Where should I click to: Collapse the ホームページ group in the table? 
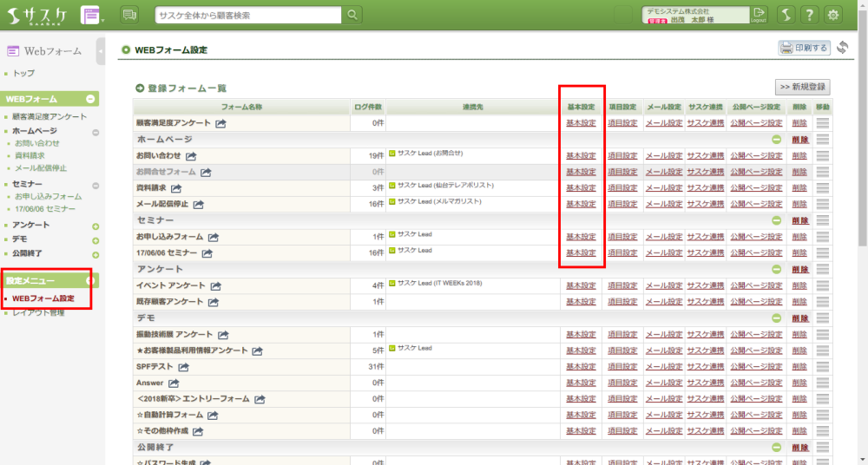point(776,140)
